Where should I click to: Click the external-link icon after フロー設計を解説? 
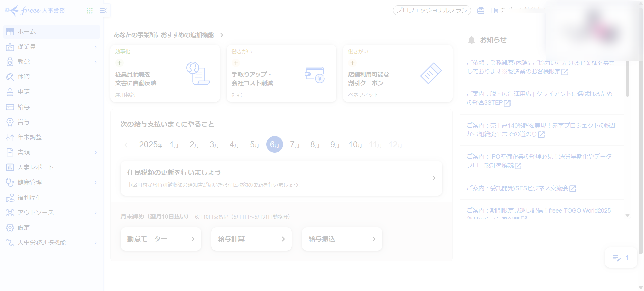tap(518, 166)
